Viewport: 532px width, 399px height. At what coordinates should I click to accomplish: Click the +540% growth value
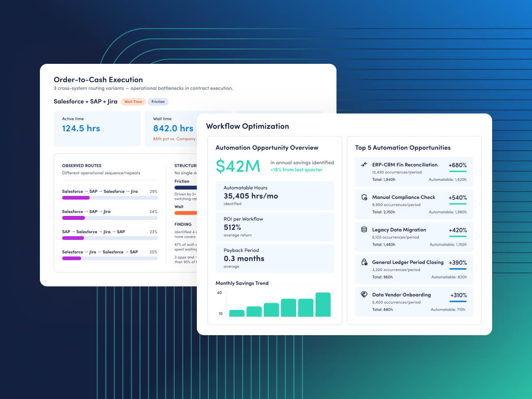(x=458, y=198)
